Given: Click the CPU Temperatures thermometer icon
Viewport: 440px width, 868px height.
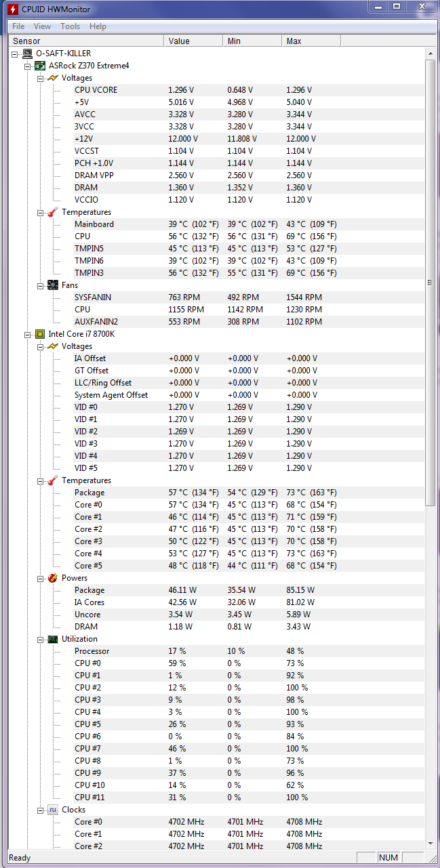Looking at the screenshot, I should (52, 480).
